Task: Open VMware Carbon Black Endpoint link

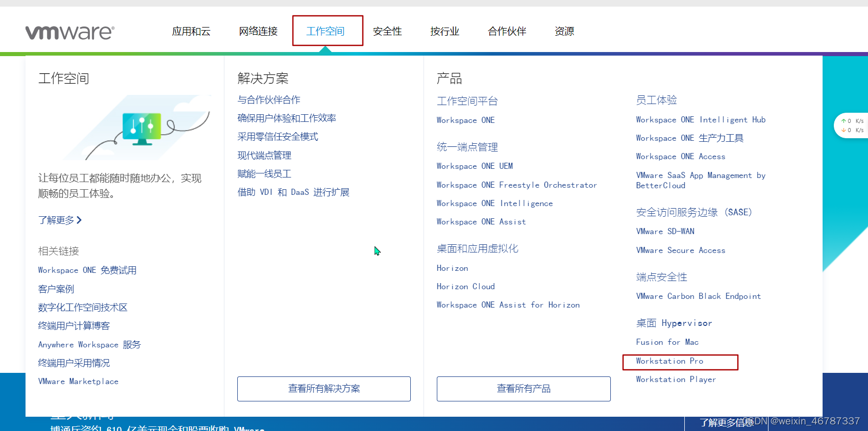Action: click(699, 296)
